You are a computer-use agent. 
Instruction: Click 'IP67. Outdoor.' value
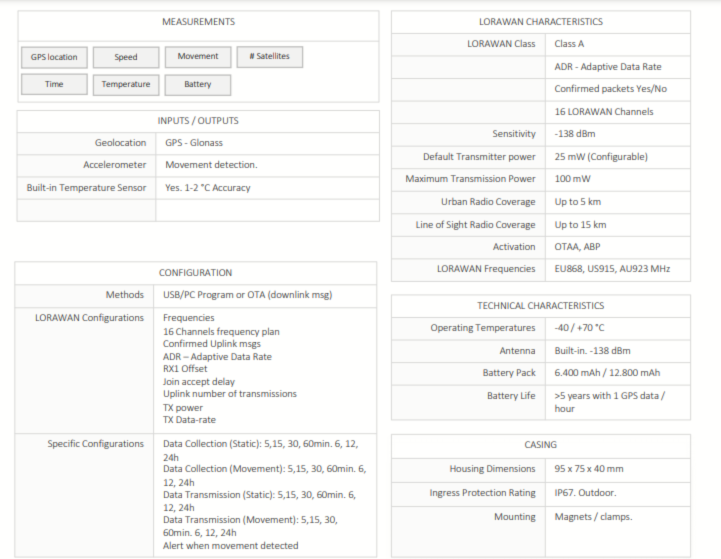click(585, 493)
